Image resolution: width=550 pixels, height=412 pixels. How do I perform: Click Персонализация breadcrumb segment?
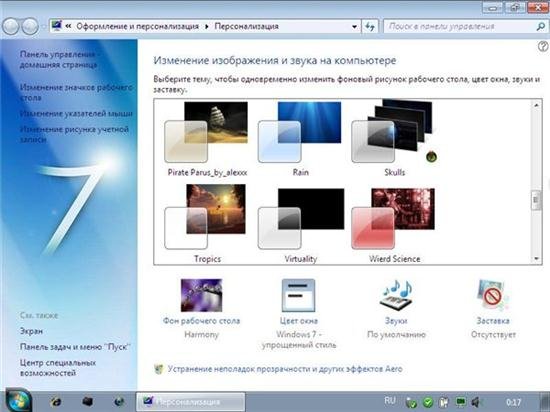246,26
